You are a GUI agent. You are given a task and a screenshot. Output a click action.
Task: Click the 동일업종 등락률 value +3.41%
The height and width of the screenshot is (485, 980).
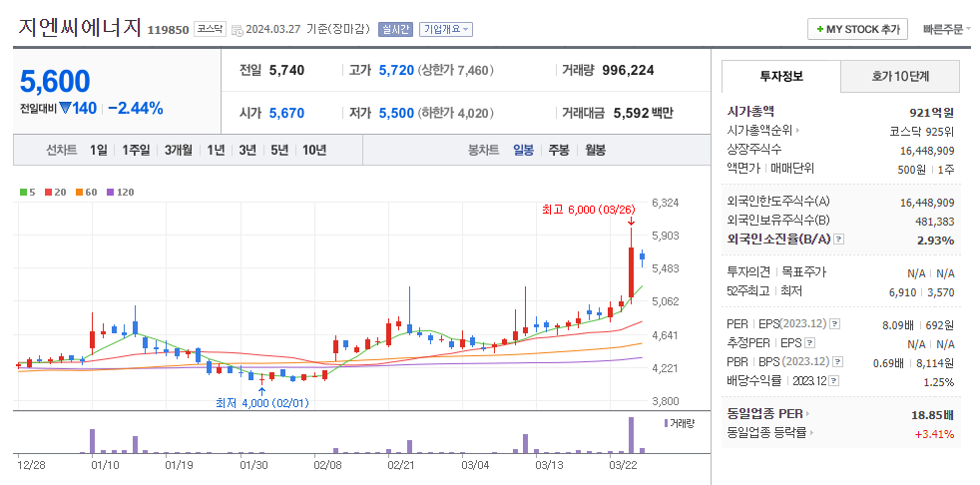click(x=934, y=434)
